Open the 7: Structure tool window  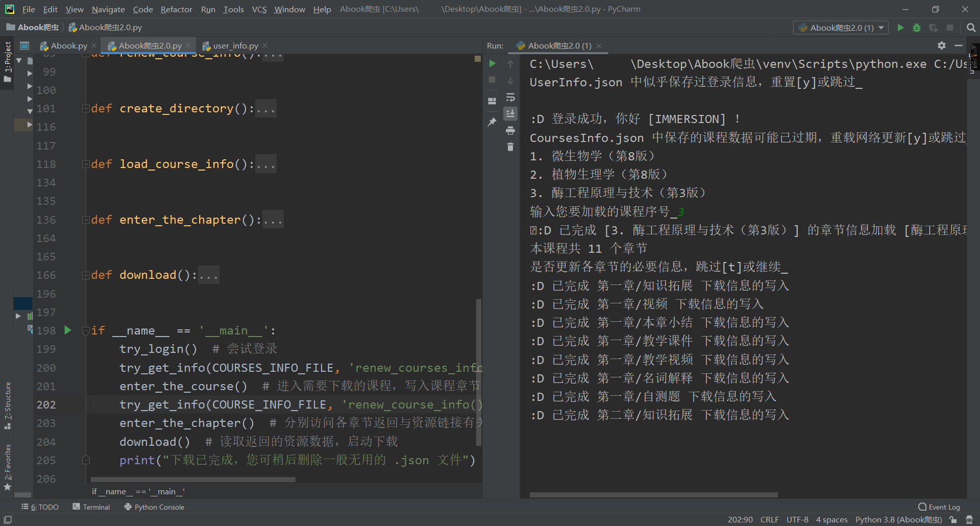click(7, 405)
